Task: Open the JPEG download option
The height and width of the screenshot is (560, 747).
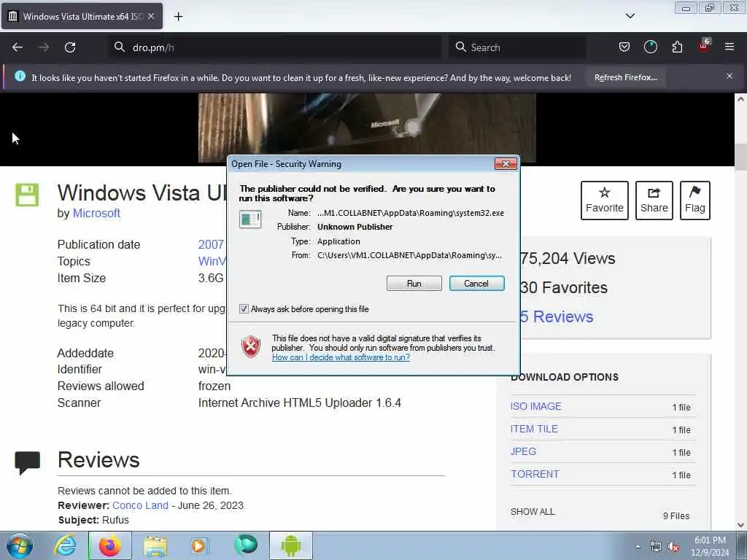Action: [x=523, y=451]
